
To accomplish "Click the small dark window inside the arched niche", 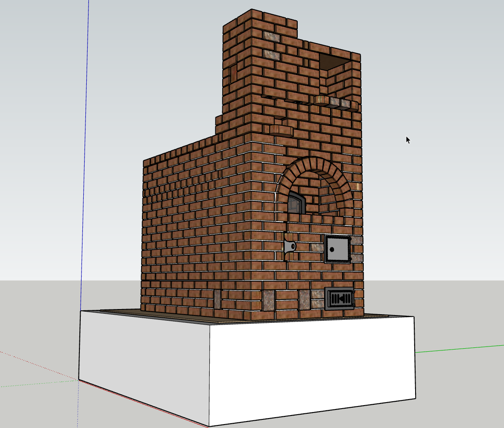I will [296, 203].
